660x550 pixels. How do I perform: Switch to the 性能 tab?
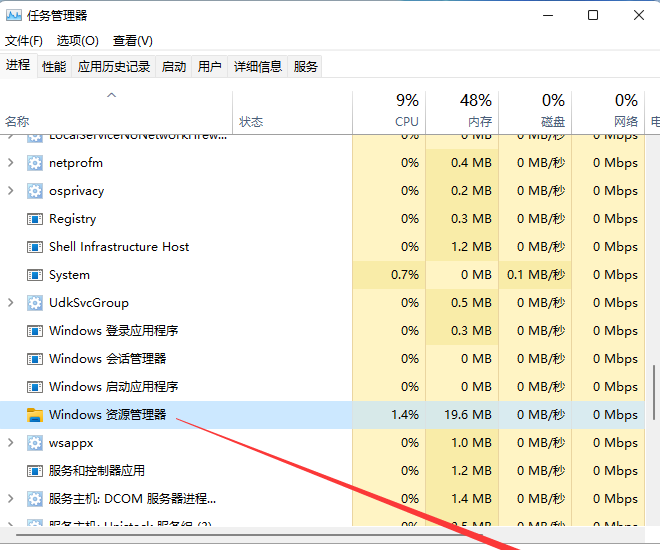point(54,67)
